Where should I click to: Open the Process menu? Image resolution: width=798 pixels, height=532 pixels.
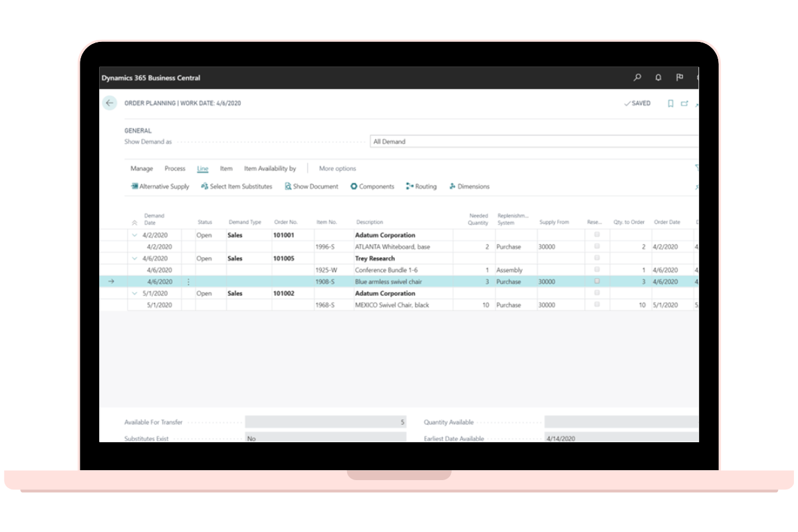point(175,169)
